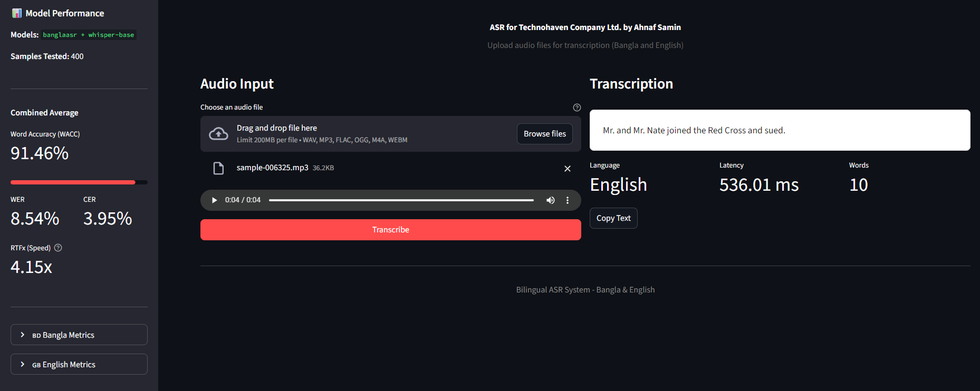Click the red Transcribe button
Screen dimensions: 980x391
[x=391, y=230]
